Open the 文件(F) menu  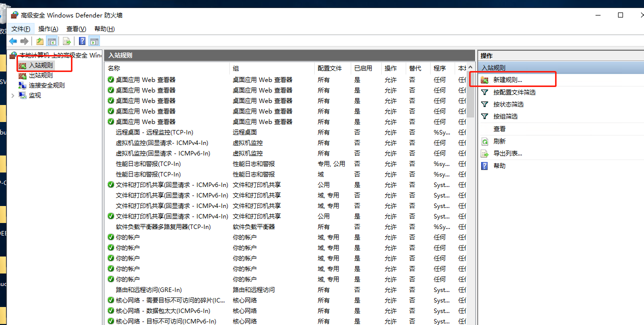pyautogui.click(x=20, y=29)
